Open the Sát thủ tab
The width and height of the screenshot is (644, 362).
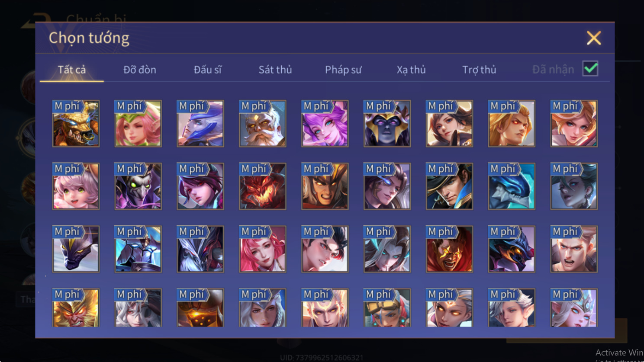(275, 70)
